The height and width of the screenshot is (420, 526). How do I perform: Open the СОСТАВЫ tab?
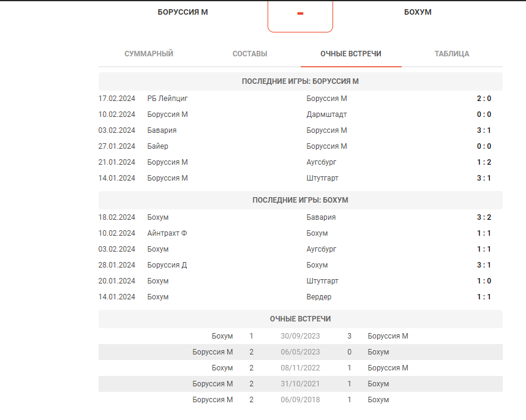point(250,54)
